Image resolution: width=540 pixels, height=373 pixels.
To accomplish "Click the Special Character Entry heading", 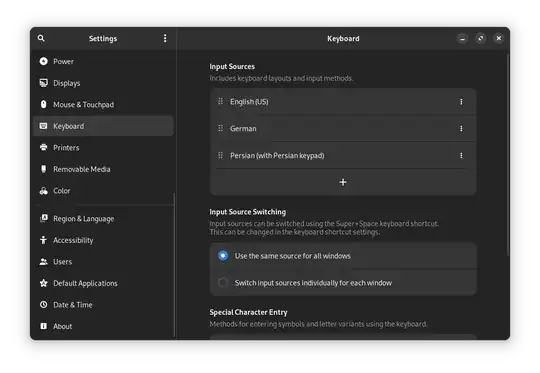I will click(248, 312).
